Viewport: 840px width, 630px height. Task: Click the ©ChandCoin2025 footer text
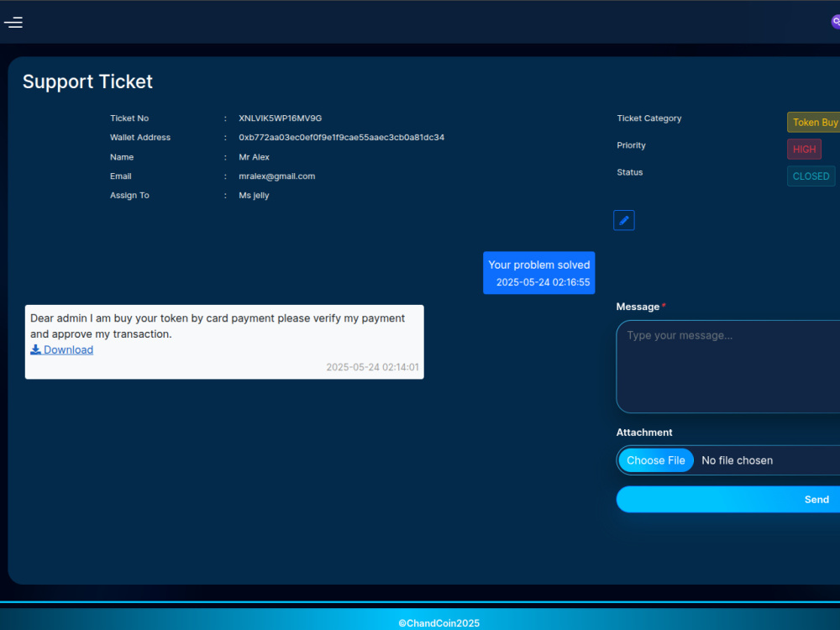(x=438, y=623)
